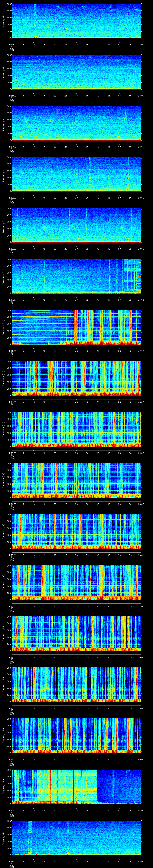Click the spectrogram panel starting at 4:25:00

coord(77,21)
